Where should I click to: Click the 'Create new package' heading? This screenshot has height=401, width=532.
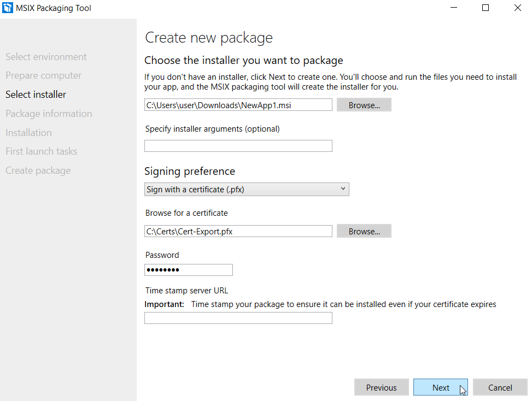tap(209, 38)
